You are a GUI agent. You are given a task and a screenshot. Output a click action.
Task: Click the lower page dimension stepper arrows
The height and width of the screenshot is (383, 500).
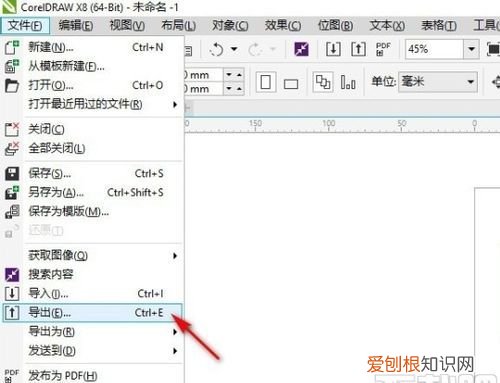[x=234, y=89]
